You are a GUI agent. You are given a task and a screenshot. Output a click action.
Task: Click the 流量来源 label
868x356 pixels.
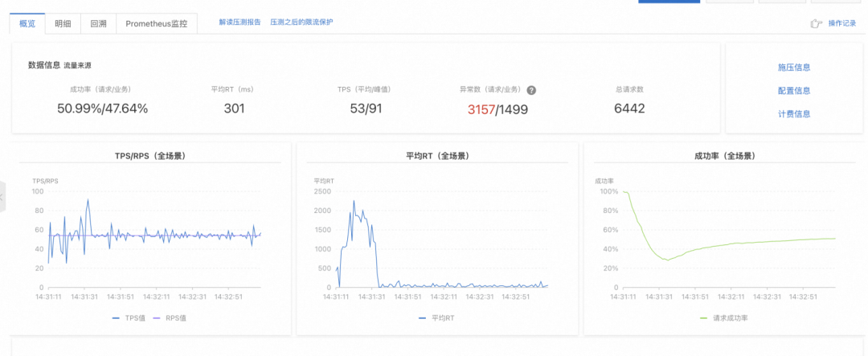tap(77, 65)
